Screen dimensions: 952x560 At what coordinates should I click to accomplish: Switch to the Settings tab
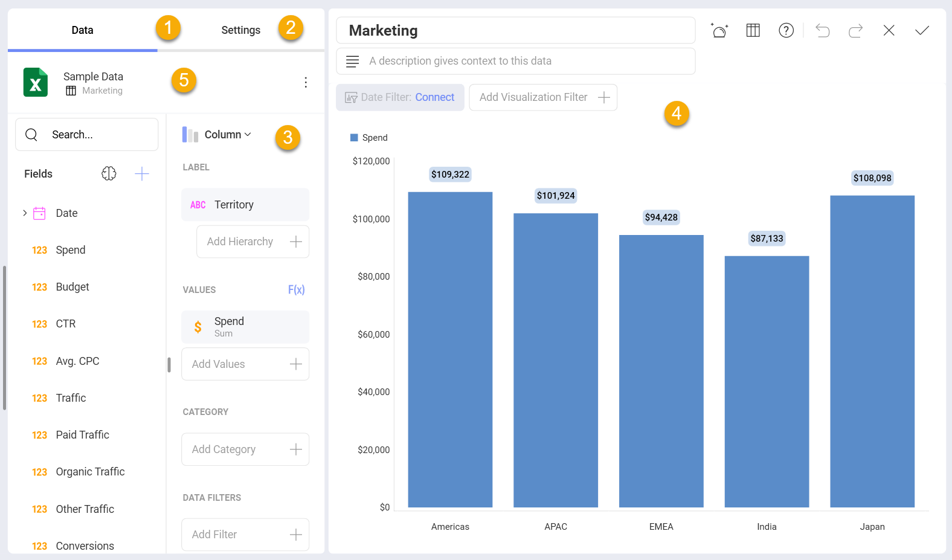click(x=240, y=30)
